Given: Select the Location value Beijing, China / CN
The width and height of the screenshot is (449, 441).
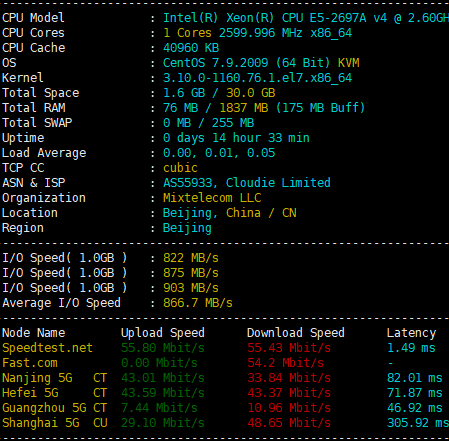Looking at the screenshot, I should (x=229, y=213).
